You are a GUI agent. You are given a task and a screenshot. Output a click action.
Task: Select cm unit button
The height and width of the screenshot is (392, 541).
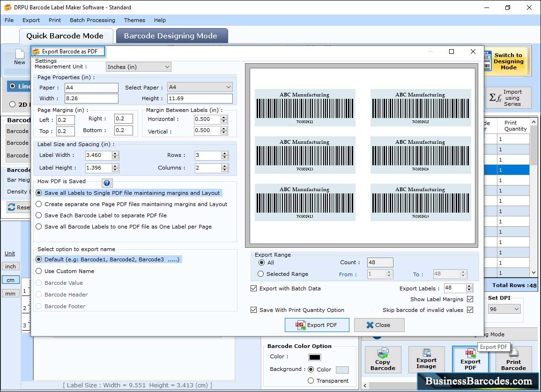(x=11, y=280)
